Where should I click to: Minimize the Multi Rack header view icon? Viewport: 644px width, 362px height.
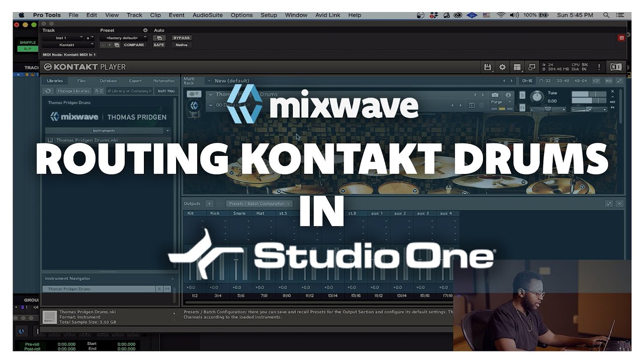(x=619, y=80)
